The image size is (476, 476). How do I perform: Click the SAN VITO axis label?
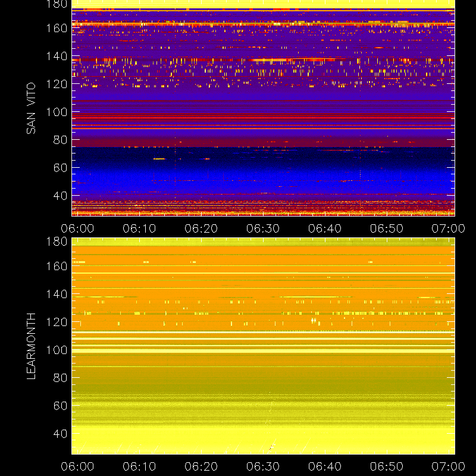pos(31,108)
